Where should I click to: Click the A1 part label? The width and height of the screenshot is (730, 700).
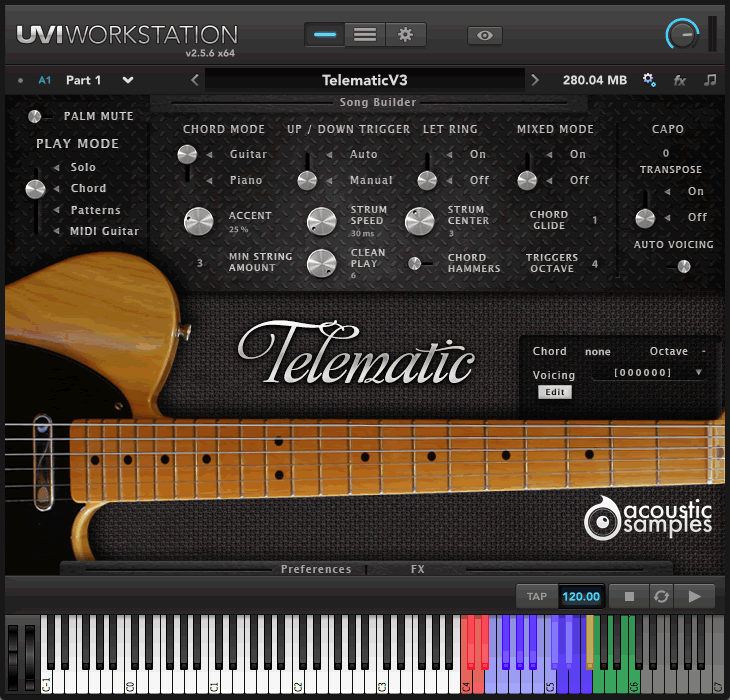click(44, 81)
